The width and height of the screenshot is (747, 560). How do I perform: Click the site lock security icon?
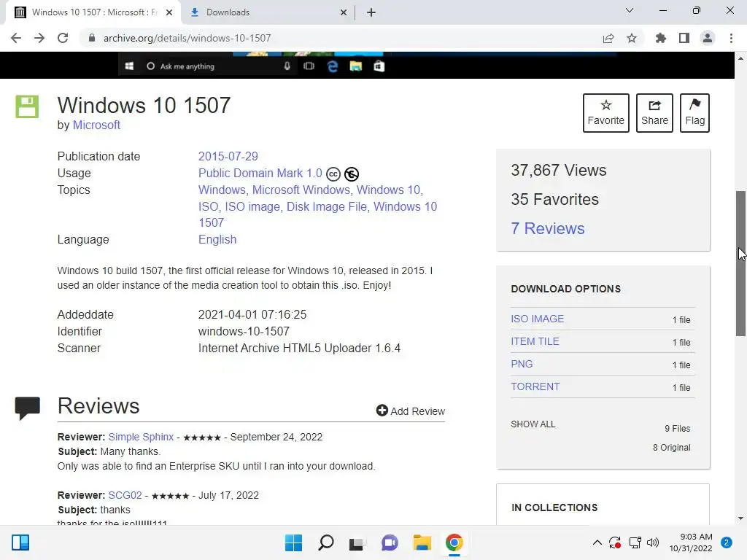(x=92, y=38)
